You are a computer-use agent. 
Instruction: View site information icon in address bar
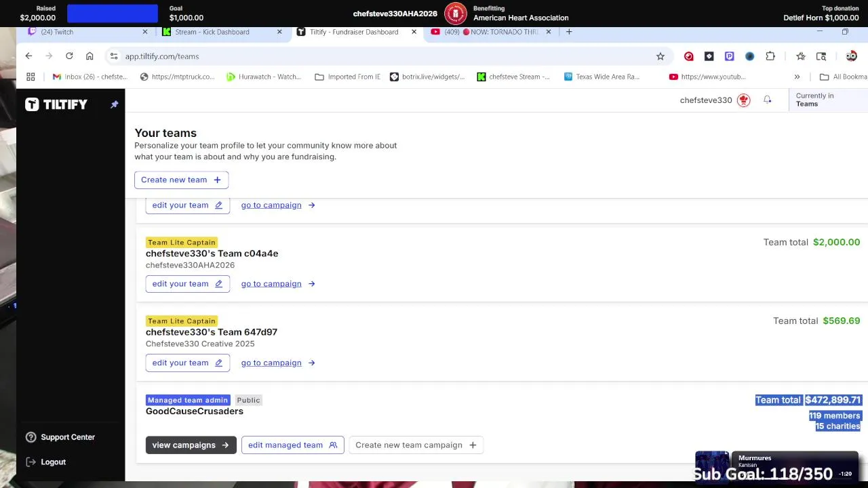pos(114,56)
